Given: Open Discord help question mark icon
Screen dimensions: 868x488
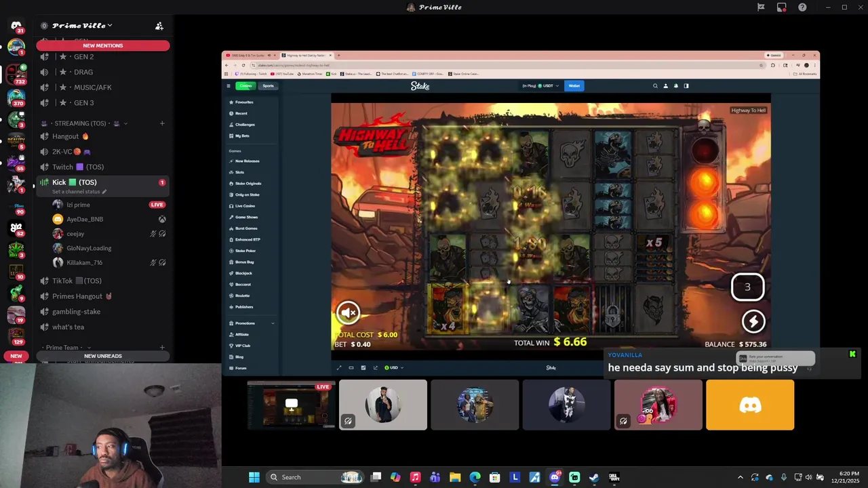Looking at the screenshot, I should pyautogui.click(x=802, y=7).
